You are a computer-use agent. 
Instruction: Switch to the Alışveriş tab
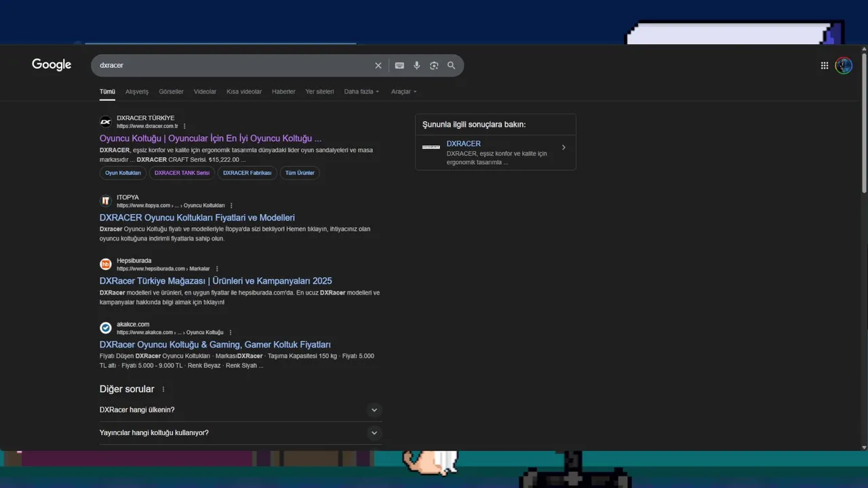pos(137,91)
